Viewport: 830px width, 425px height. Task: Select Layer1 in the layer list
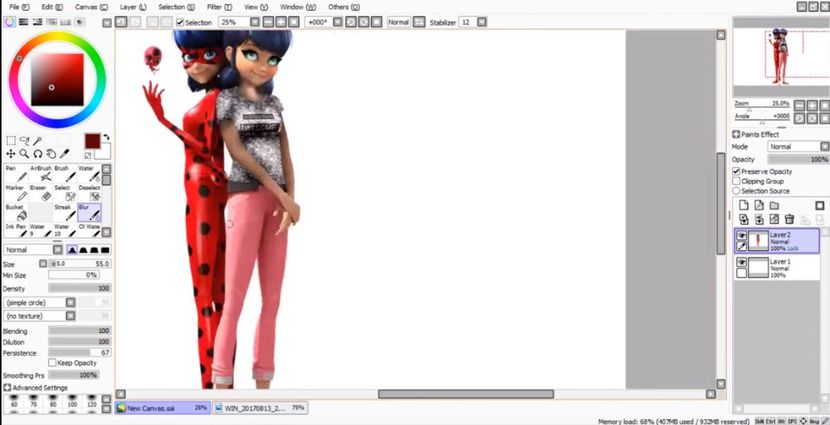[x=777, y=268]
